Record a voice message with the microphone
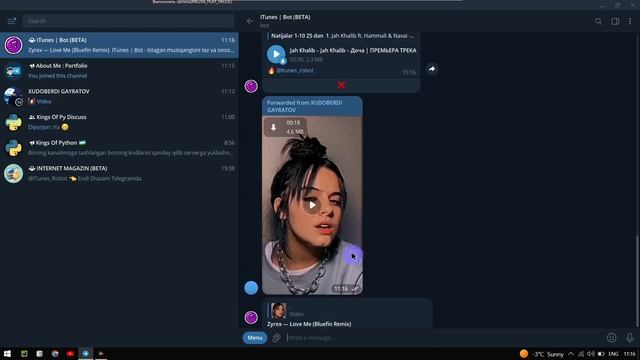 (x=630, y=338)
